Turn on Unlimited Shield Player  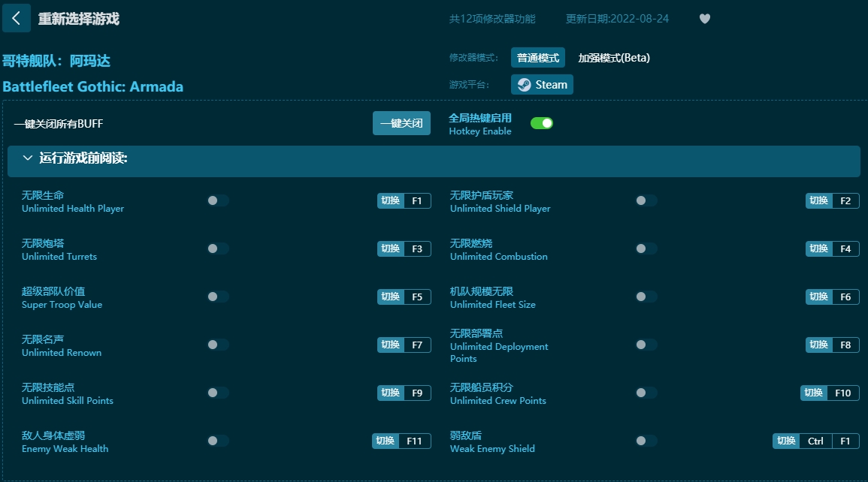point(646,200)
